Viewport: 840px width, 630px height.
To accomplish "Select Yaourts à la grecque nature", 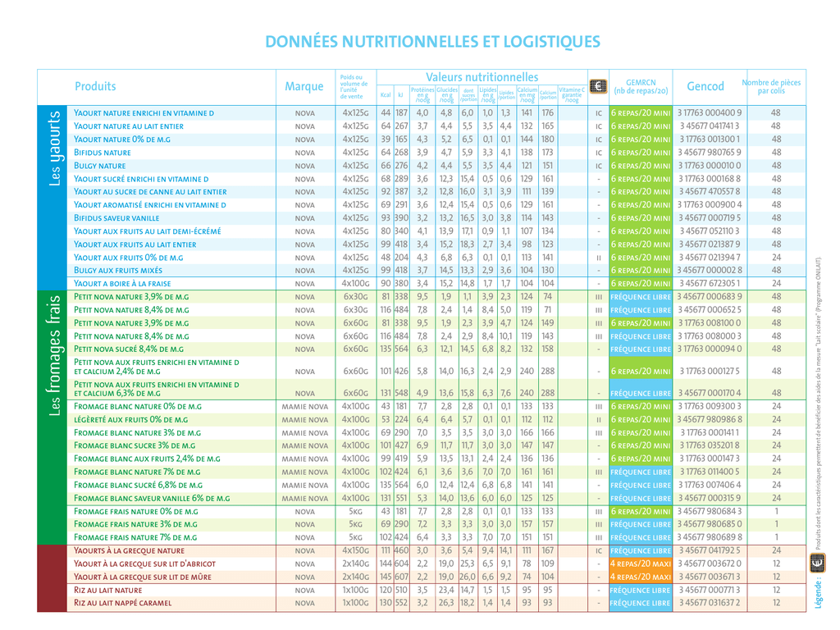I will tap(129, 550).
